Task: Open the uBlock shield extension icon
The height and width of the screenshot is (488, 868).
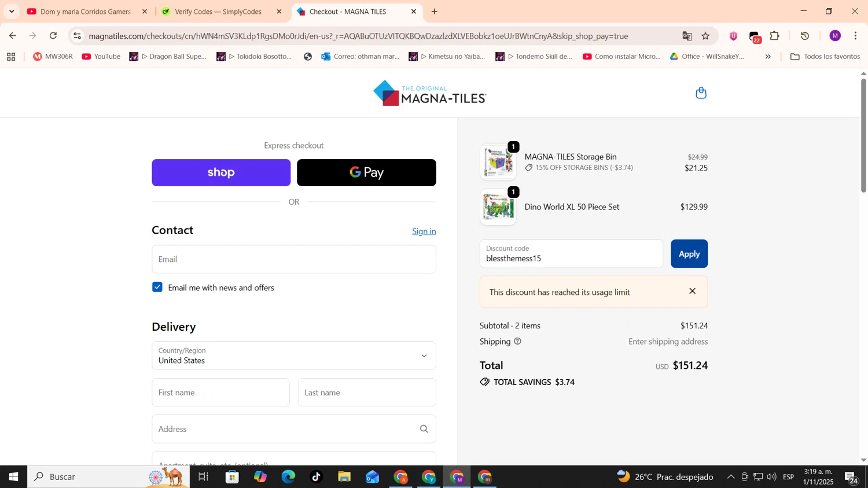Action: coord(733,36)
